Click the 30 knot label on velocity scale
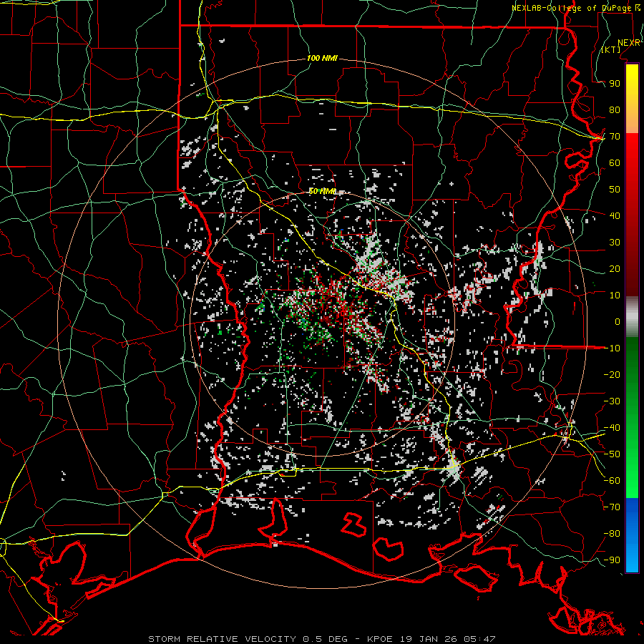The width and height of the screenshot is (644, 644). click(615, 243)
